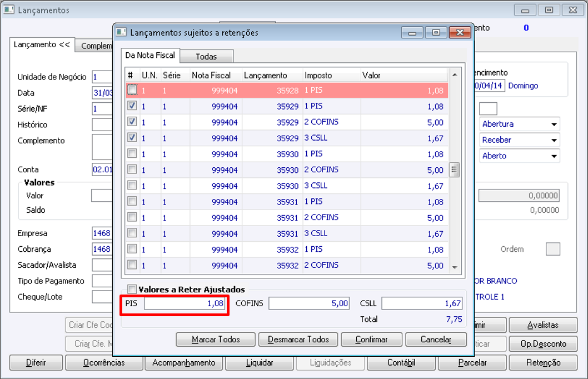Confirm the retention selections
The width and height of the screenshot is (588, 379).
[372, 340]
